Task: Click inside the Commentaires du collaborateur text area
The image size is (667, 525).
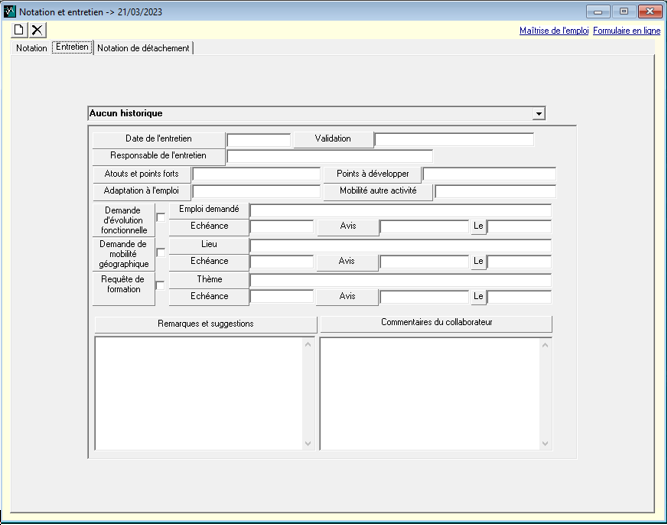Action: point(429,393)
